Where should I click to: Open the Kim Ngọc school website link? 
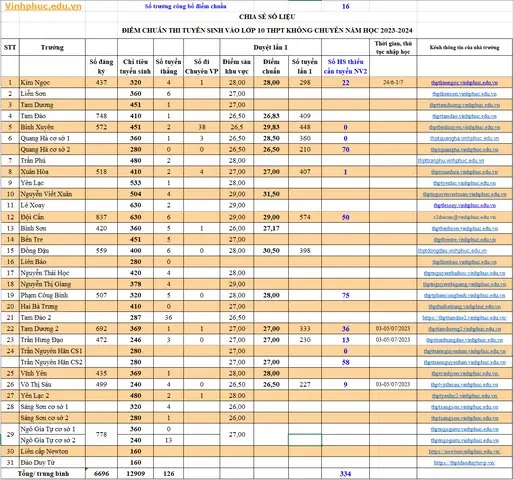tap(464, 83)
